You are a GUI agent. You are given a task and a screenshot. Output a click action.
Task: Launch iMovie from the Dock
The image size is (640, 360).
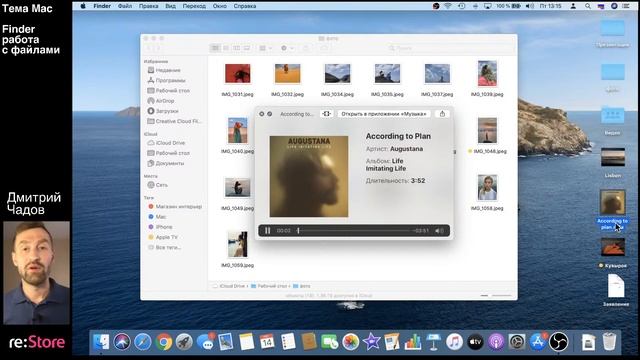point(371,342)
